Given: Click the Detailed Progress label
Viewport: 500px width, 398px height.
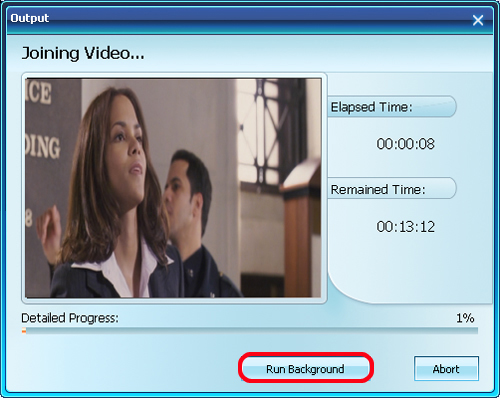Looking at the screenshot, I should pos(70,318).
